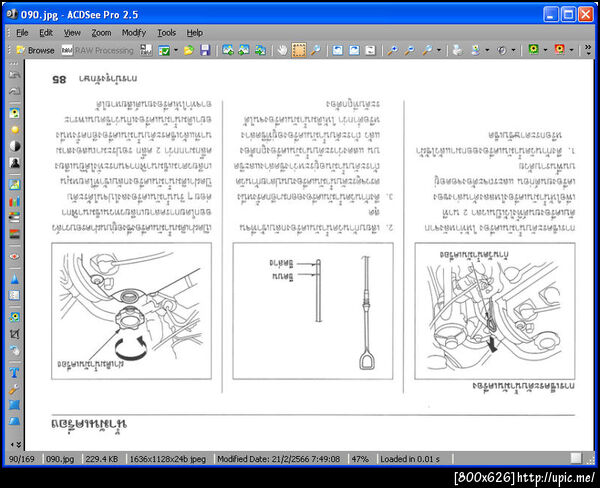Open the zoom level magnifier dropdown arrow
Image resolution: width=600 pixels, height=488 pixels.
pos(439,50)
